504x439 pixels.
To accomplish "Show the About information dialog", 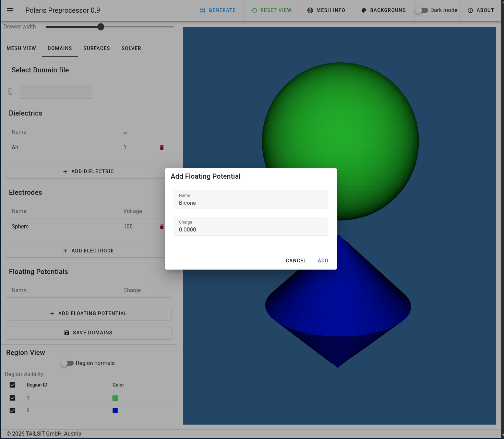I will pos(481,10).
